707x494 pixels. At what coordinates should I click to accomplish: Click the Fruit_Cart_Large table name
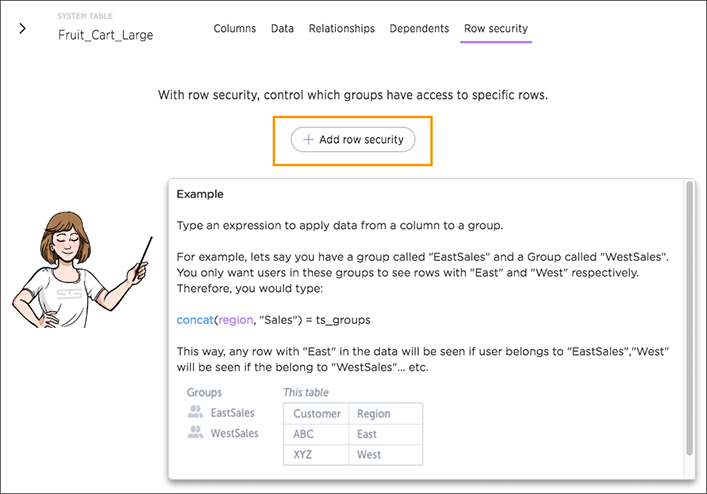pos(106,35)
